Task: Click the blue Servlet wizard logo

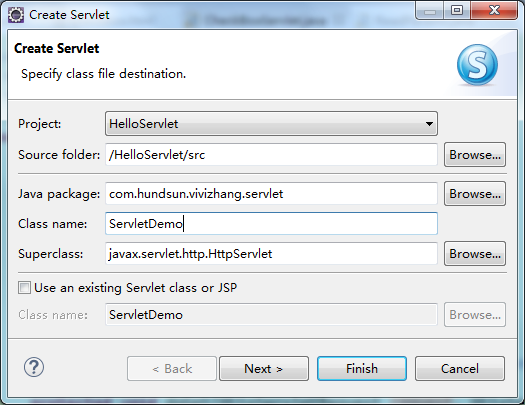Action: click(x=477, y=65)
